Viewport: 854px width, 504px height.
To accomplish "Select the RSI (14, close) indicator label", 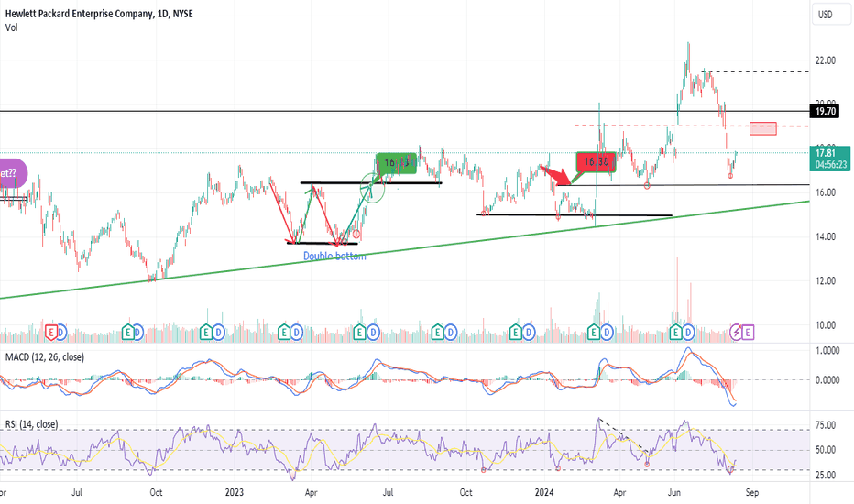I will click(31, 424).
